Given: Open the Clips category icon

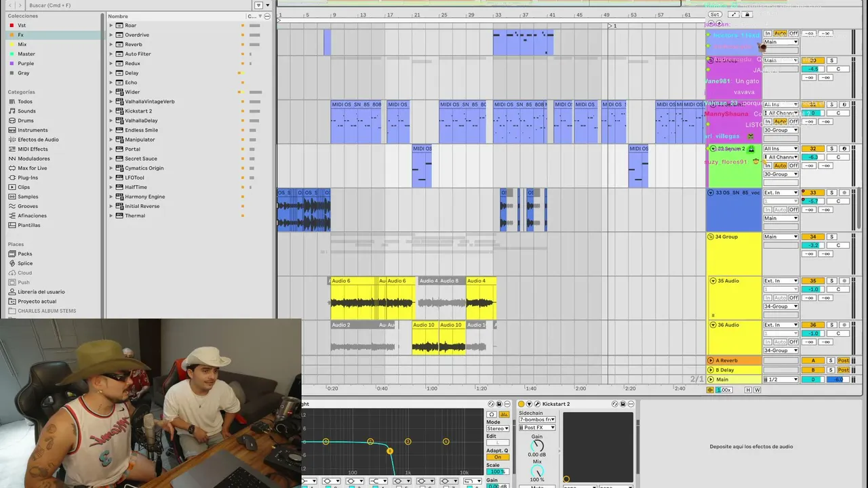Looking at the screenshot, I should [x=12, y=187].
